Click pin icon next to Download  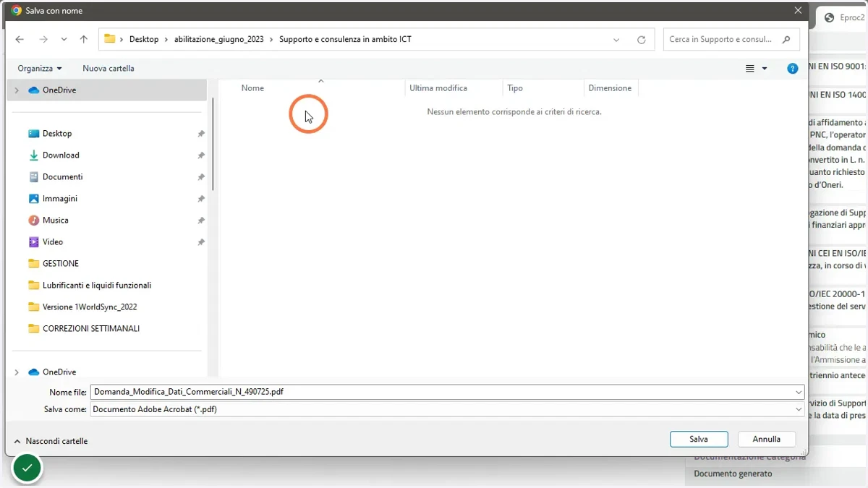tap(201, 155)
